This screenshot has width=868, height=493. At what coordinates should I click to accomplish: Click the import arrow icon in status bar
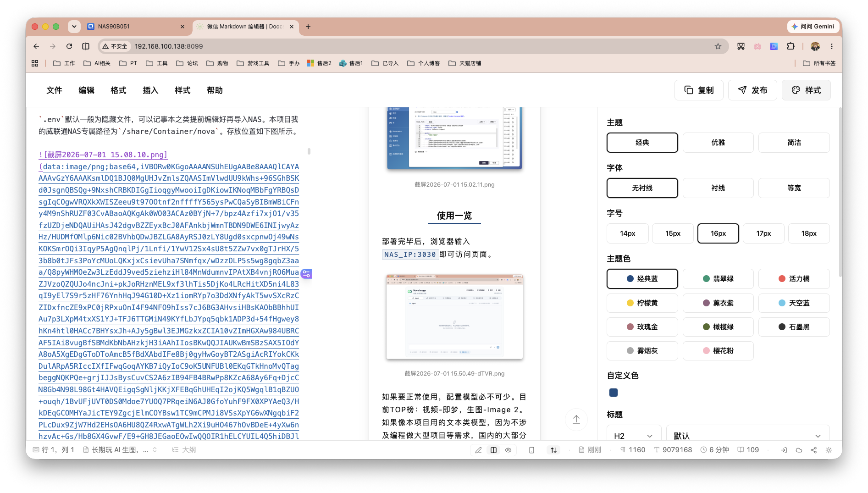pos(784,450)
